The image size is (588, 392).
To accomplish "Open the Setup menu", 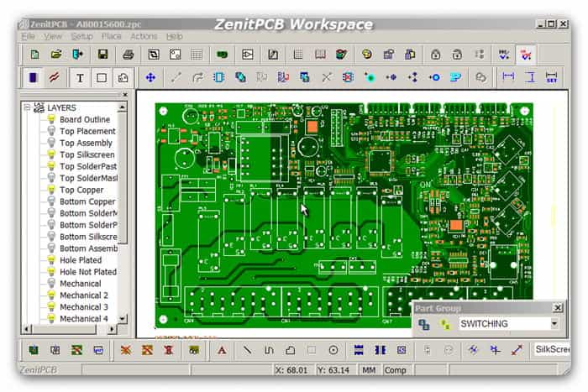I will (x=81, y=36).
